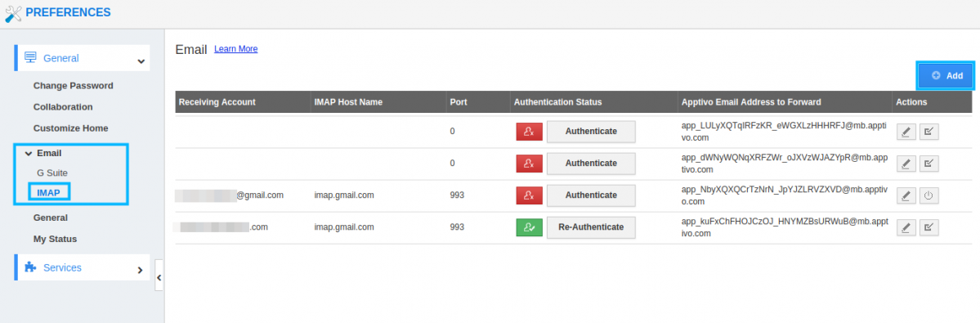Open the Learn More link
The width and height of the screenshot is (980, 323).
[x=235, y=49]
